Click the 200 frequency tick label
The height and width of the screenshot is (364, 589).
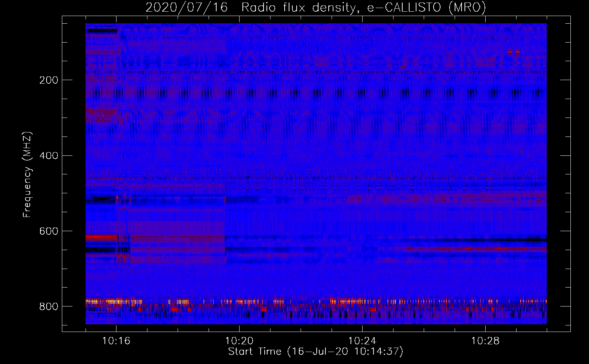pyautogui.click(x=48, y=80)
